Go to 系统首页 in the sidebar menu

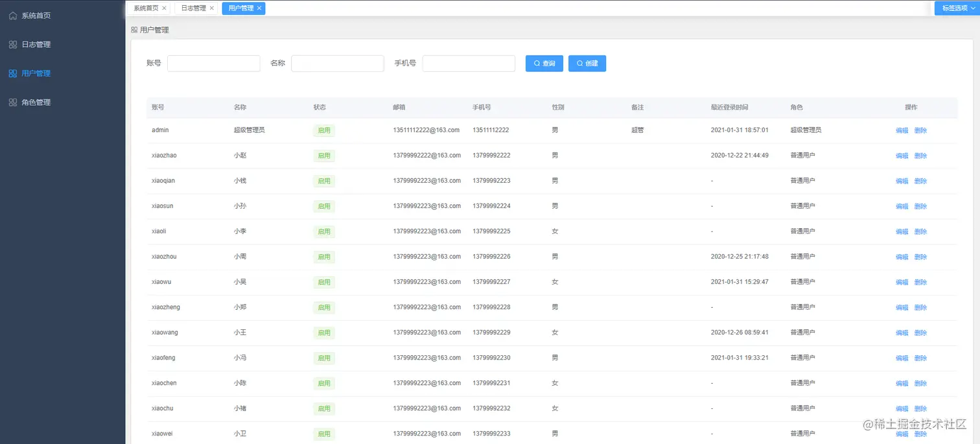click(36, 16)
